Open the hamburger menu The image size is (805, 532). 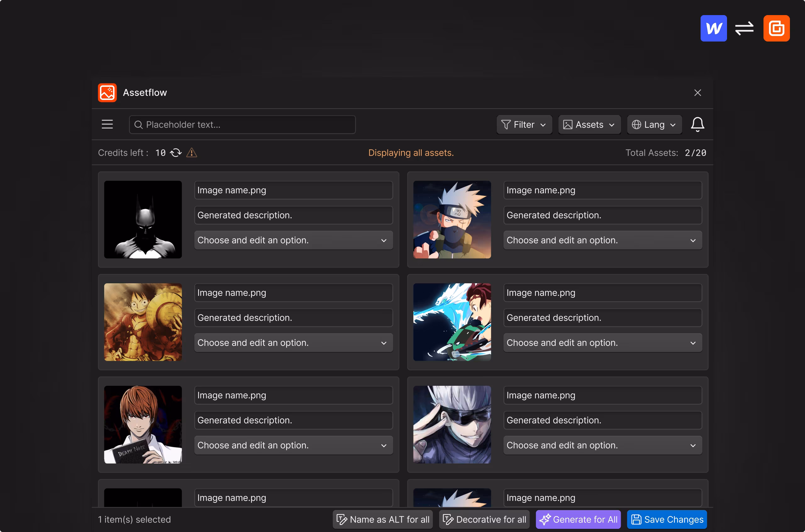pyautogui.click(x=107, y=125)
